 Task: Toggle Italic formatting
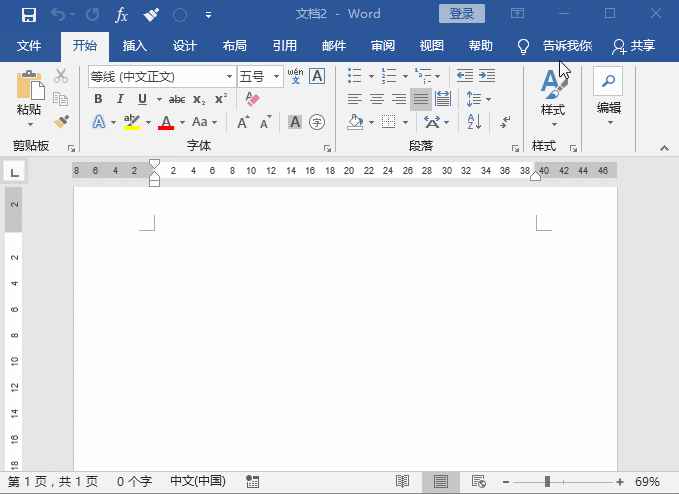click(x=120, y=99)
